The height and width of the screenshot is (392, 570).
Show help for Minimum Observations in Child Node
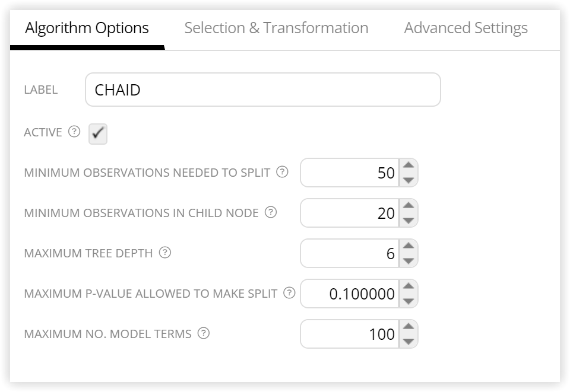(x=271, y=212)
